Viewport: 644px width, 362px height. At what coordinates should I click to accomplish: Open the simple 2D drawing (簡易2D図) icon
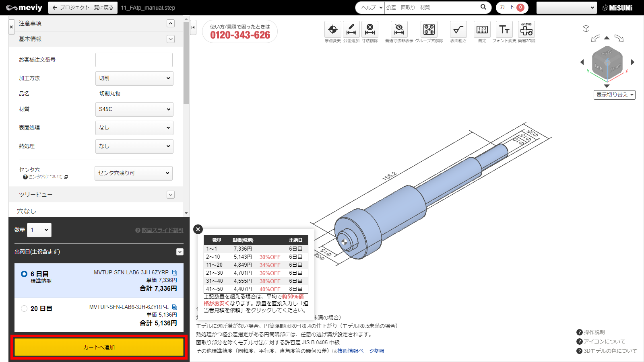coord(526,30)
